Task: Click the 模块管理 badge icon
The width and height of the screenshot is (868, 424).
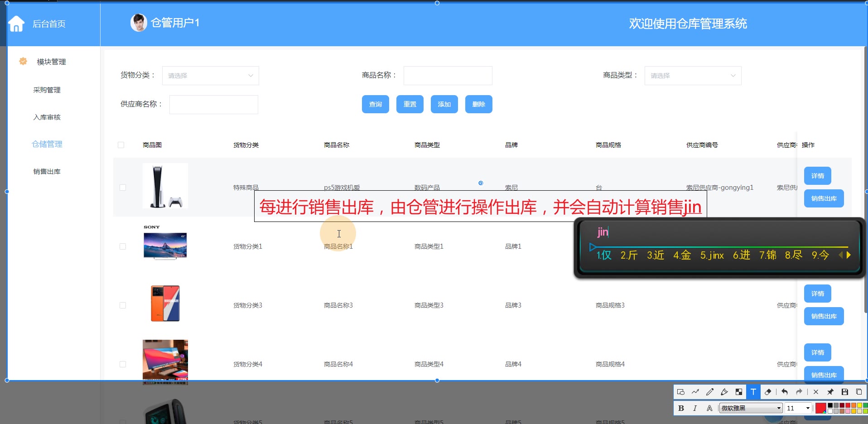Action: click(23, 61)
